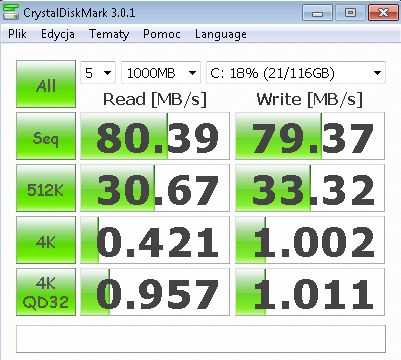Screen dimensions: 401x360
Task: Select the 4K QD32 write result 1.011
Action: pyautogui.click(x=310, y=292)
